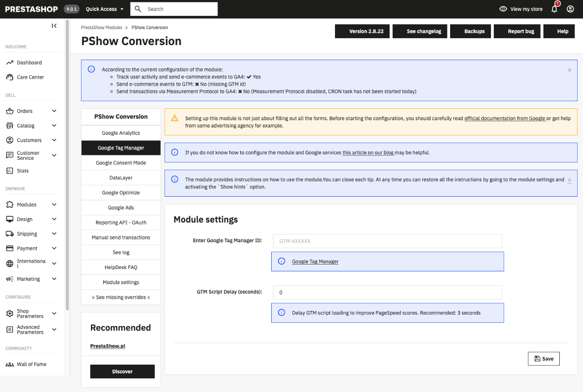The width and height of the screenshot is (583, 392).
Task: Click the Save button
Action: click(543, 359)
